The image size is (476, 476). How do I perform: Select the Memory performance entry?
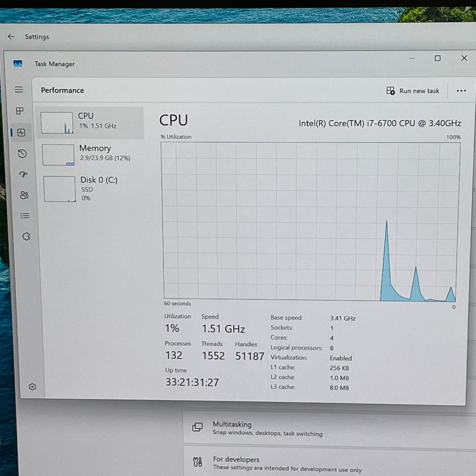[x=92, y=154]
